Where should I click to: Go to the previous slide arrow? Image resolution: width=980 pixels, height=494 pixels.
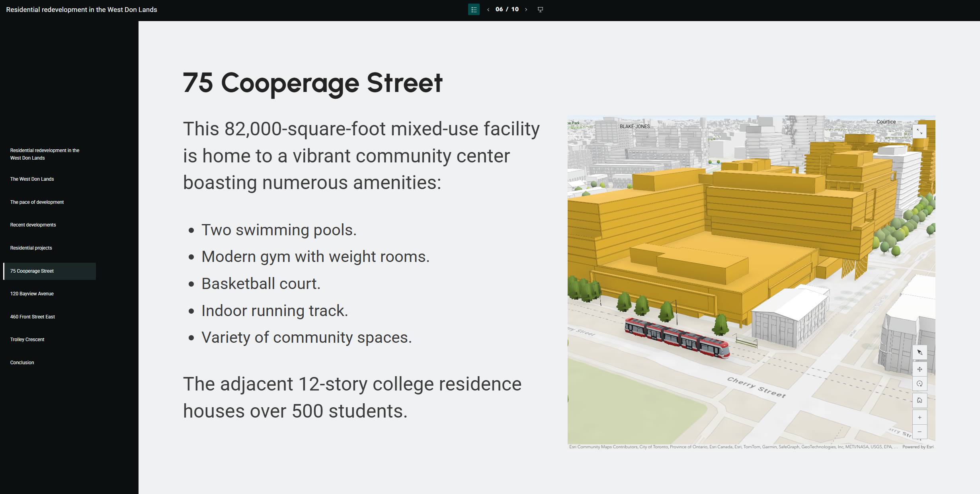[488, 10]
